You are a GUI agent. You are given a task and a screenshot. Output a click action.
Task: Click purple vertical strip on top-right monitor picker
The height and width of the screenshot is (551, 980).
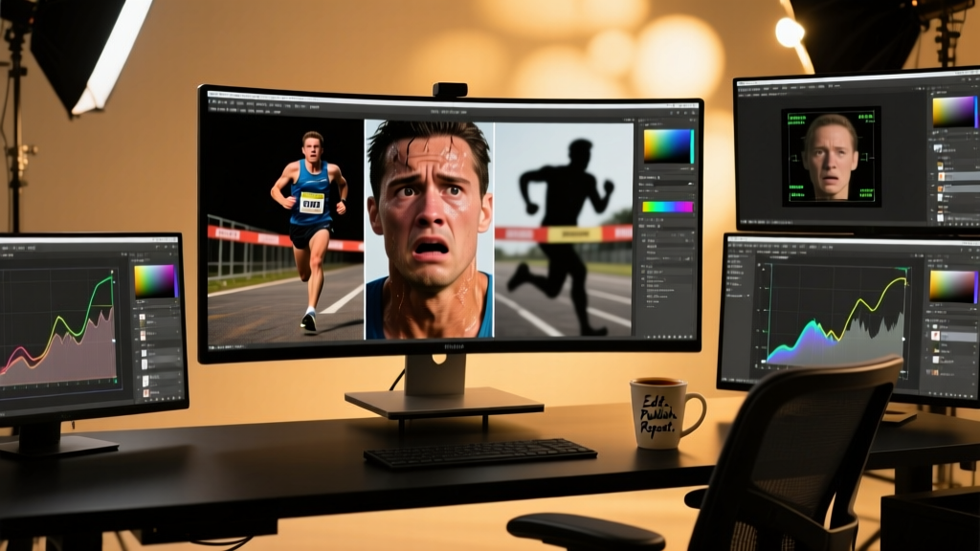pos(975,112)
